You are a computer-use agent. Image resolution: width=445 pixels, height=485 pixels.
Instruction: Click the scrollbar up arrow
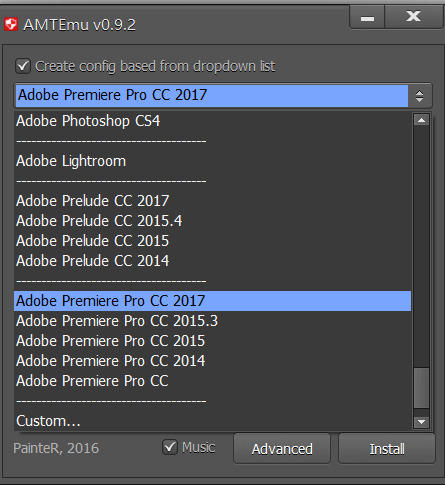pyautogui.click(x=421, y=120)
